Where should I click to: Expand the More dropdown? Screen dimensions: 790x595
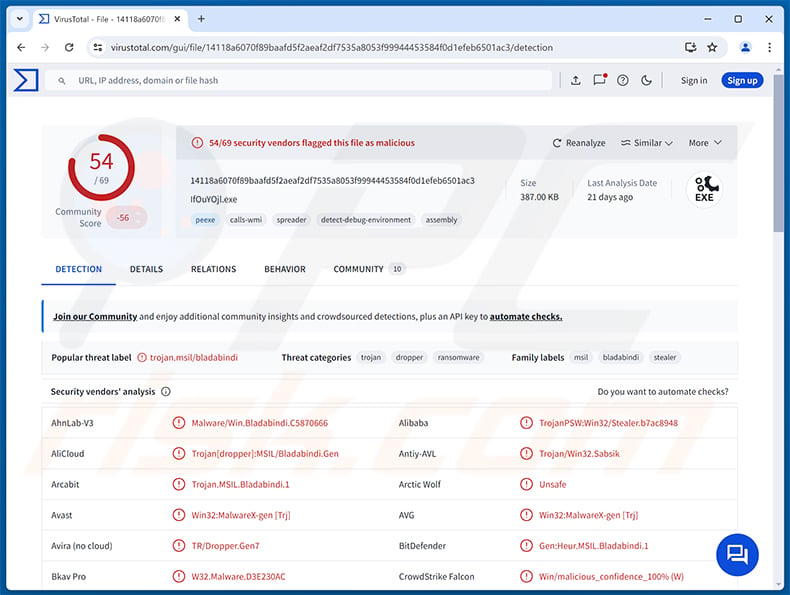click(705, 143)
